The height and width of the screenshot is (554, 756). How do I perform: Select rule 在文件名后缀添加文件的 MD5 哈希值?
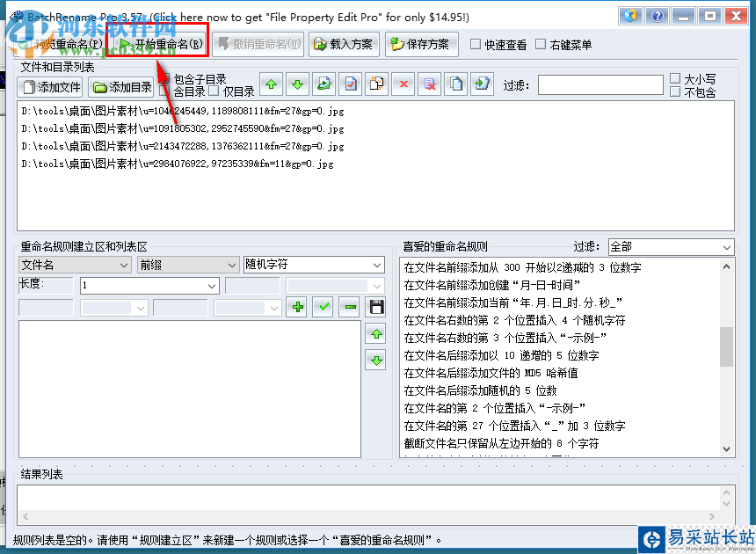click(491, 373)
